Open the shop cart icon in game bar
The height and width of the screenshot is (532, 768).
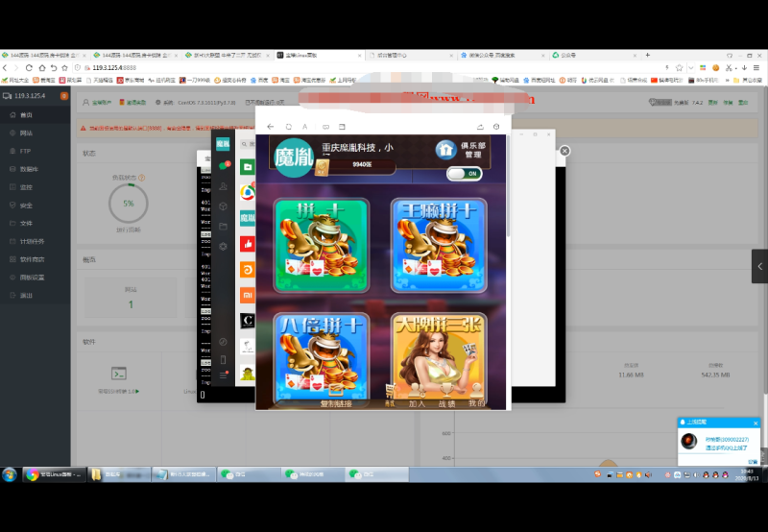[390, 395]
